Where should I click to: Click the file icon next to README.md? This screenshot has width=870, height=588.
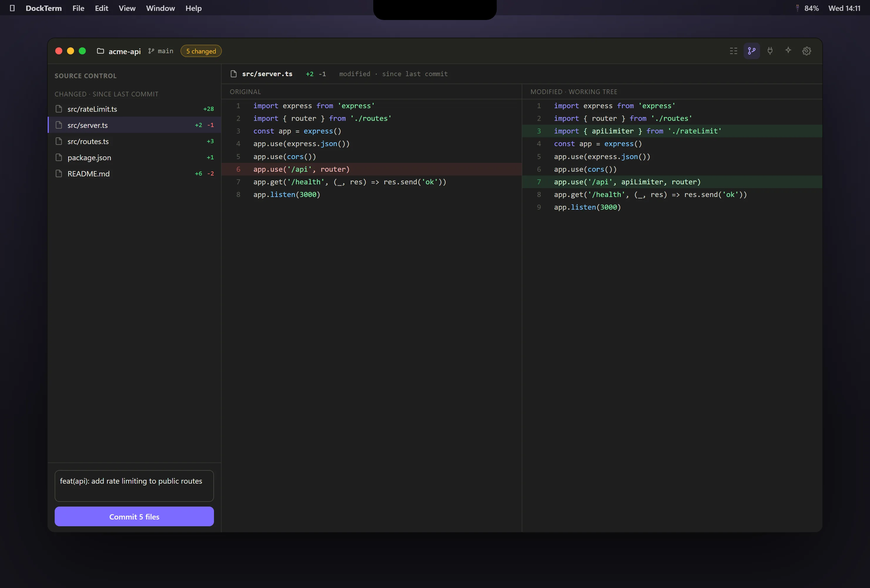59,173
